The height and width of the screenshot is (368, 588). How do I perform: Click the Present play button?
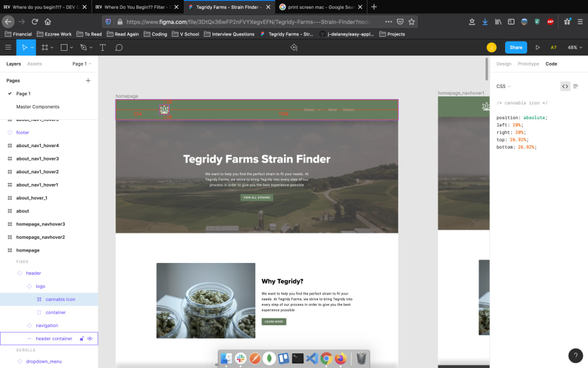537,48
